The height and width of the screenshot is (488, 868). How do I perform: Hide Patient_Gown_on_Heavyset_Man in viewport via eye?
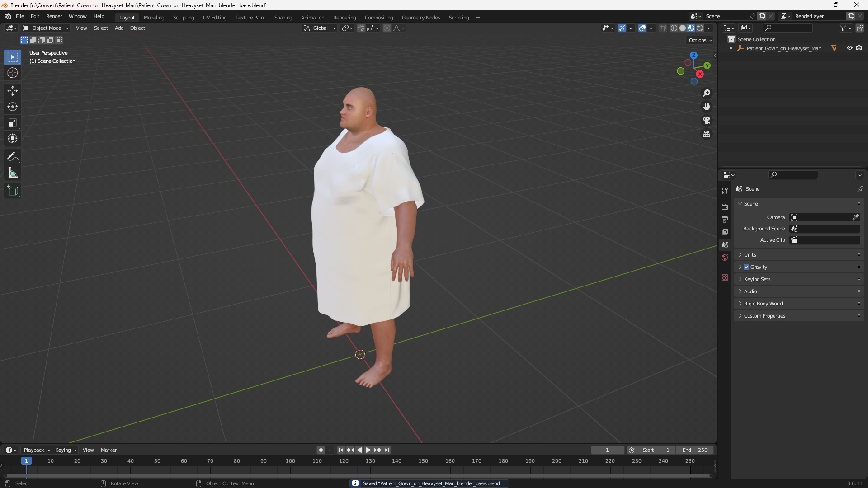click(849, 48)
